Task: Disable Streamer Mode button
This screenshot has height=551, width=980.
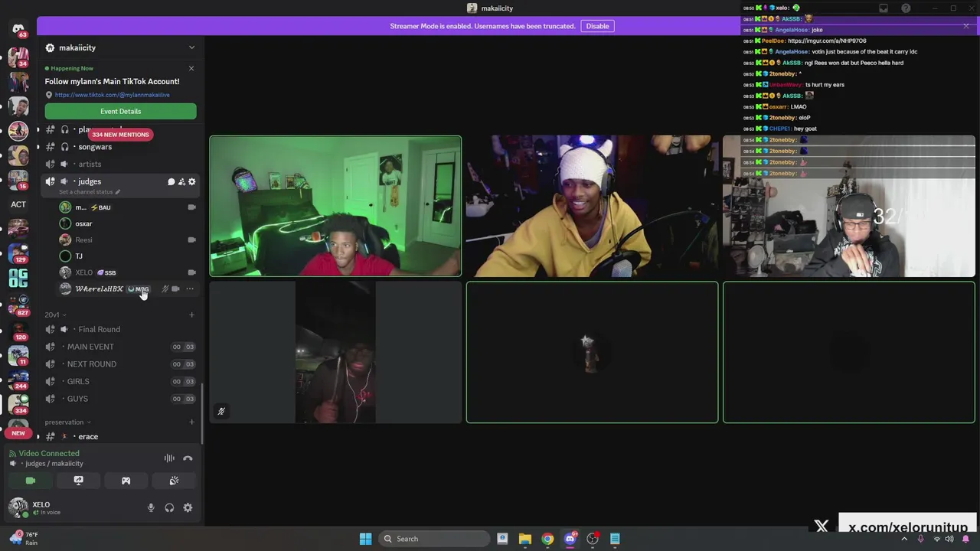Action: click(x=597, y=26)
